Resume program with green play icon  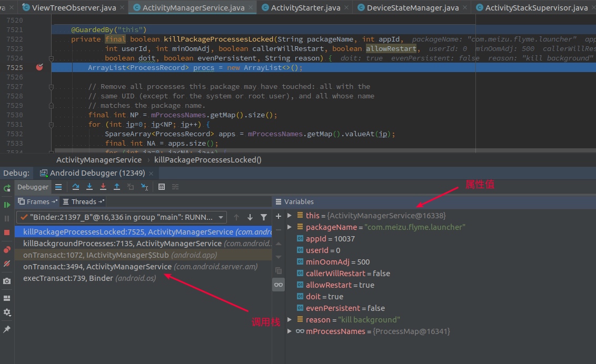point(7,205)
